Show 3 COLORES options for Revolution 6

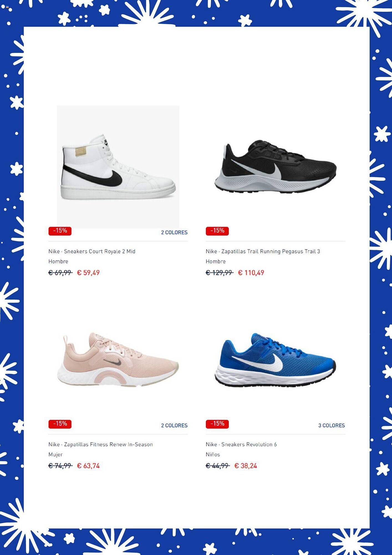[332, 426]
